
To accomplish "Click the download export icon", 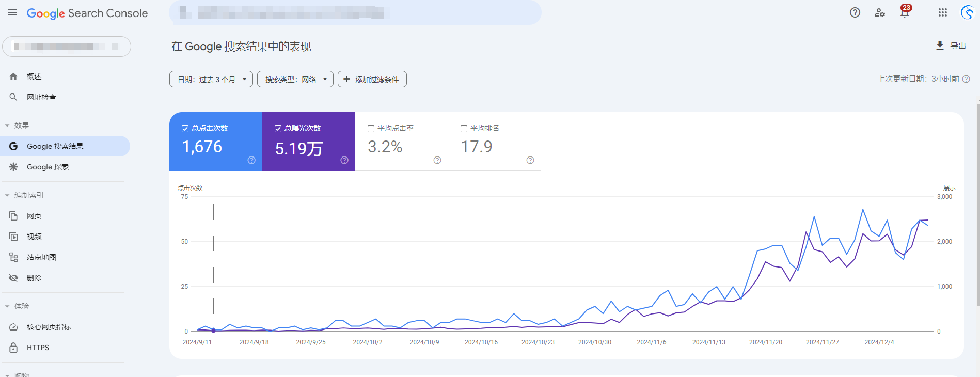I will 940,45.
